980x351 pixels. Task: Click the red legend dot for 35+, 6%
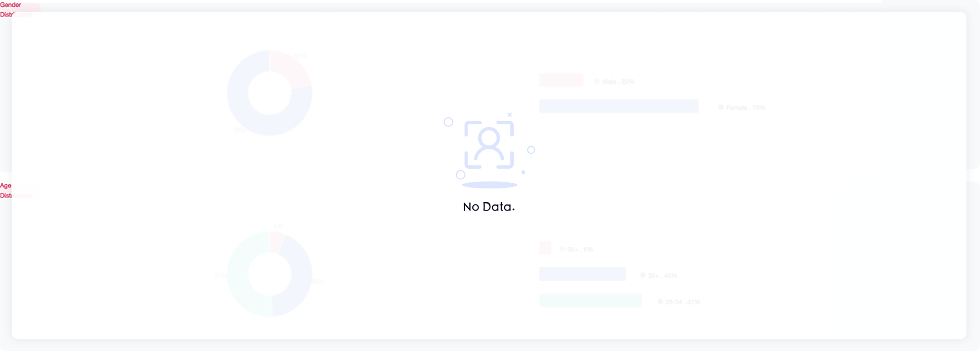[562, 248]
